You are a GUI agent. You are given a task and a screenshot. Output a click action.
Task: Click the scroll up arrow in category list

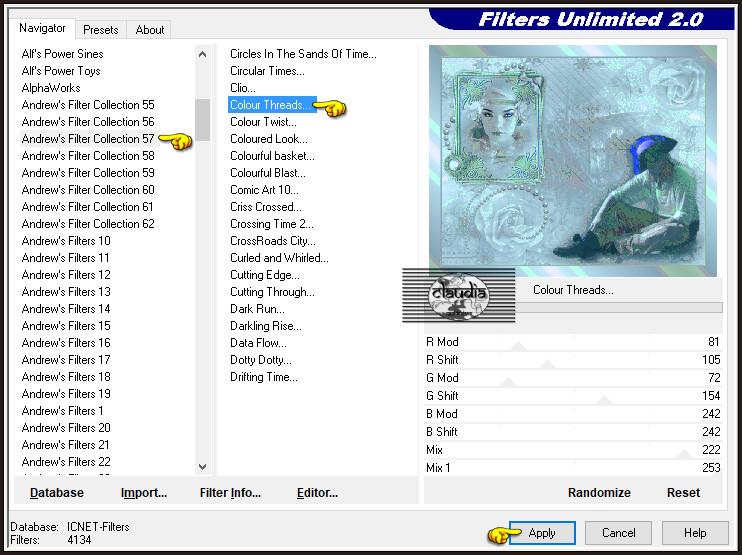pyautogui.click(x=203, y=54)
